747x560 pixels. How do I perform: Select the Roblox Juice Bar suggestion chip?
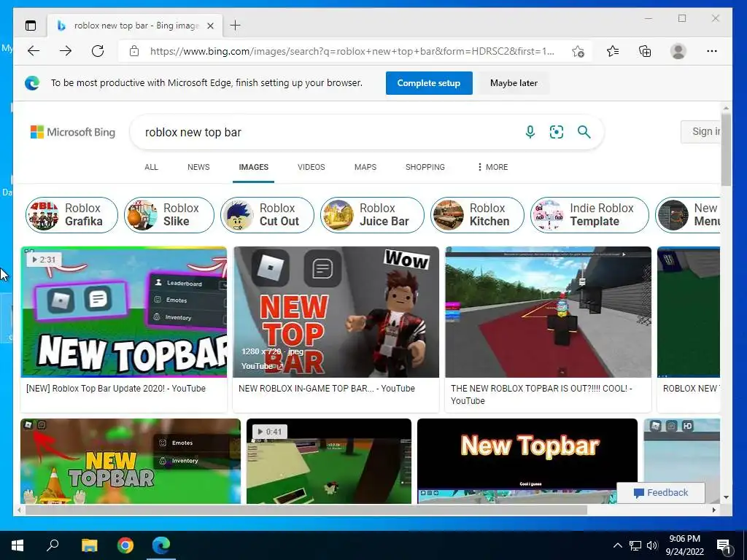click(372, 215)
